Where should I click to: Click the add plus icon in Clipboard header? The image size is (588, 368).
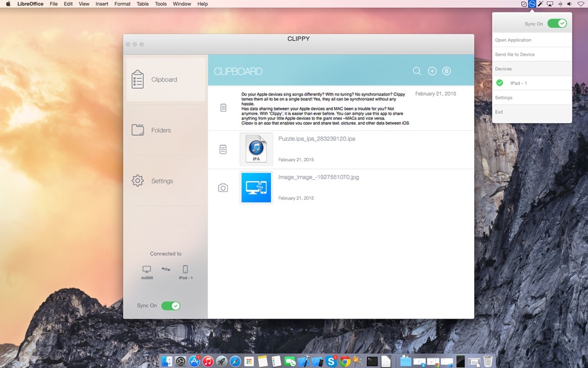pyautogui.click(x=432, y=71)
